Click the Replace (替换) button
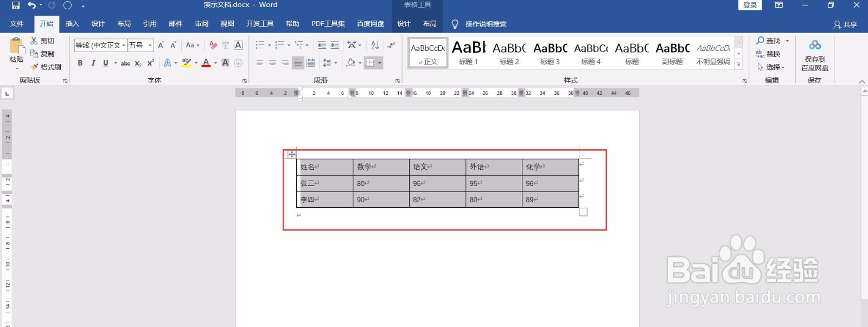868x327 pixels. 768,54
